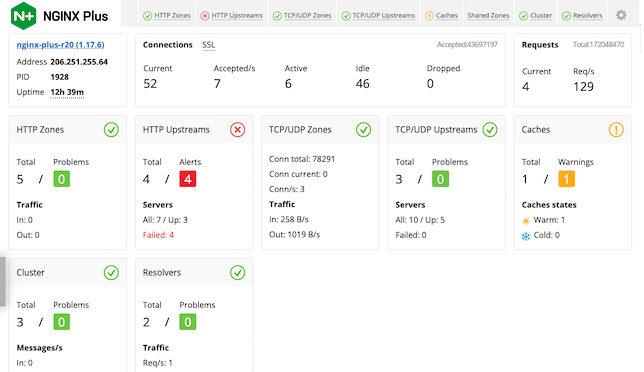Click the Total:172048470 requests counter
The height and width of the screenshot is (372, 644).
[598, 44]
